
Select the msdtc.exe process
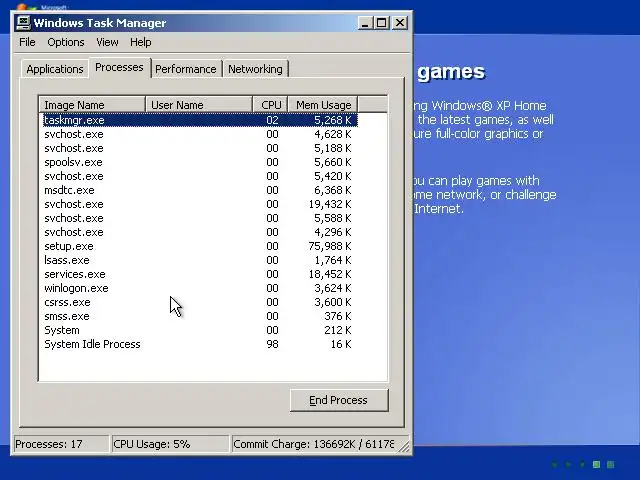pos(200,190)
